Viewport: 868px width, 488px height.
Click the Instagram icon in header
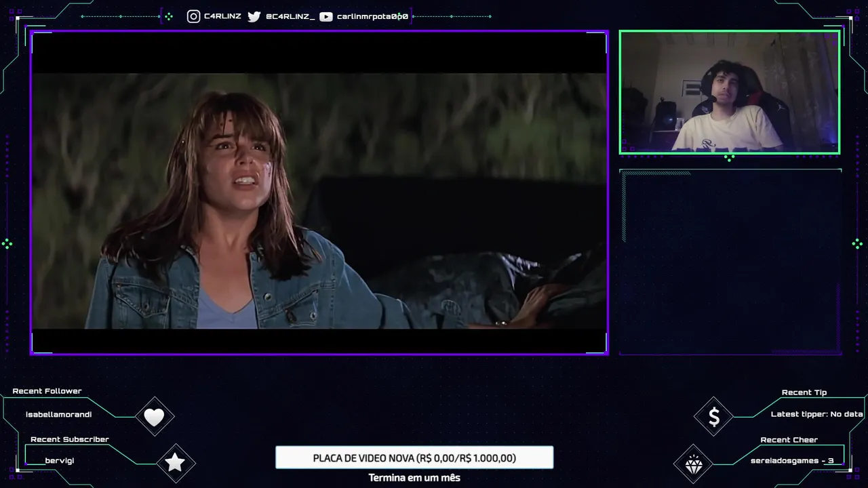point(194,16)
